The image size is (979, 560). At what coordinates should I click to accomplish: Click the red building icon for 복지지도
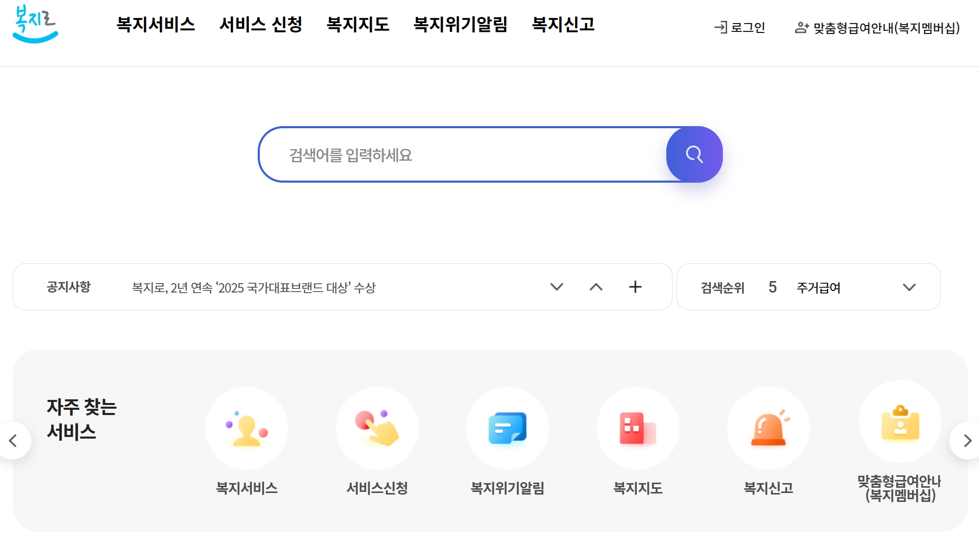click(637, 428)
